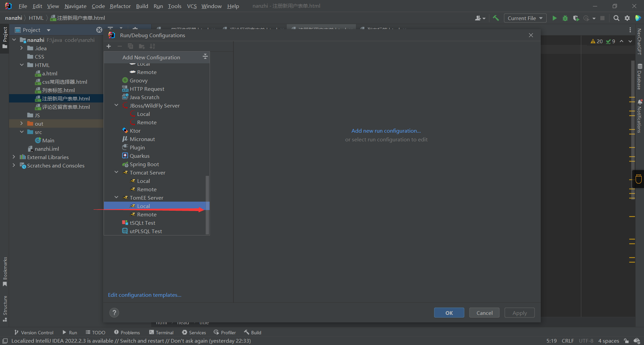This screenshot has width=644, height=345.
Task: Click the help question mark button
Action: [114, 313]
